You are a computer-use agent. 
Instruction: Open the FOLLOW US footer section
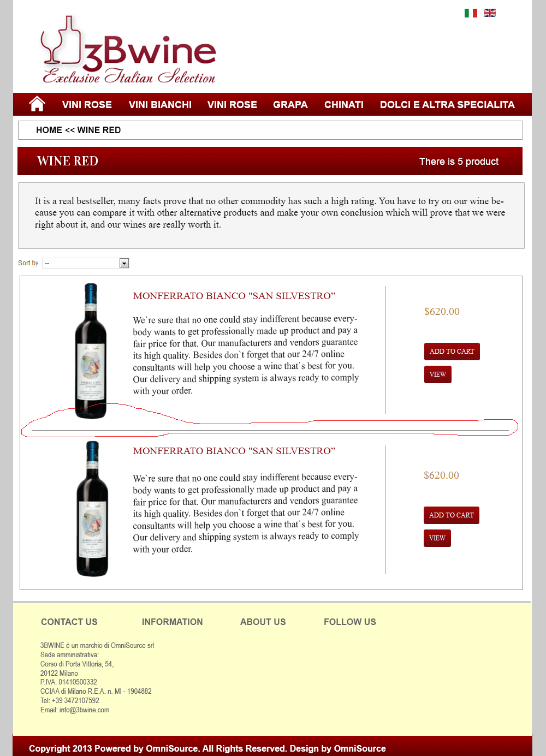click(350, 622)
